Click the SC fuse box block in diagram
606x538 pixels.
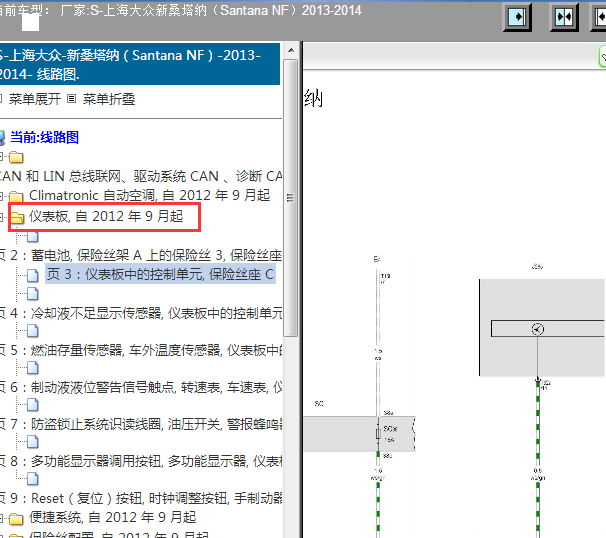359,434
